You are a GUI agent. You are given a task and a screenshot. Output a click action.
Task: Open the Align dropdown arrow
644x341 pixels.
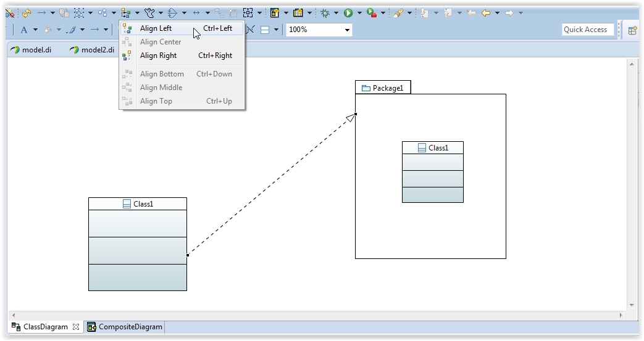coord(137,13)
